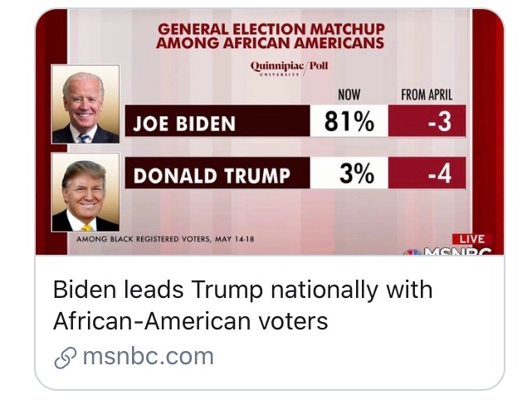Click the FROM APRIL column header
Screen dimensions: 532x400
click(427, 95)
